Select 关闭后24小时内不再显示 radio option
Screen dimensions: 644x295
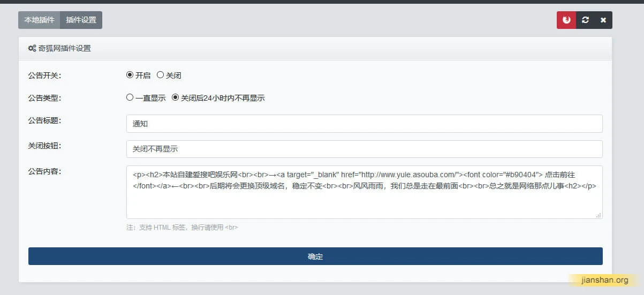click(175, 97)
